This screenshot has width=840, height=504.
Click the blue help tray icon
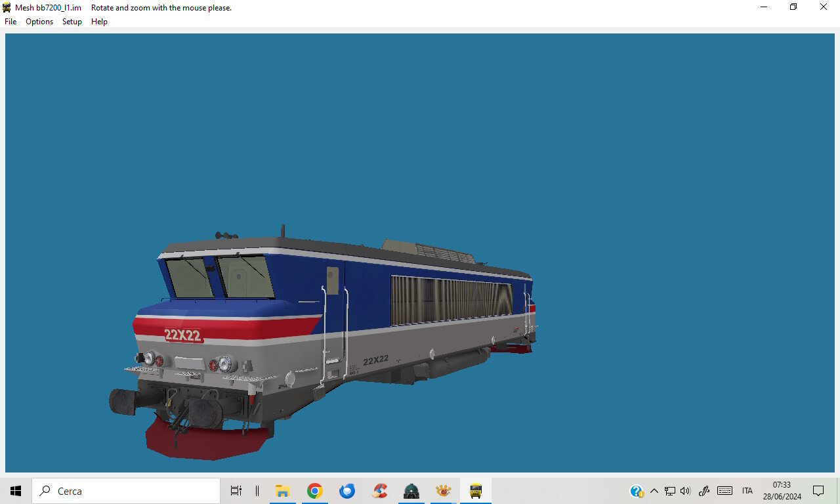click(x=637, y=491)
